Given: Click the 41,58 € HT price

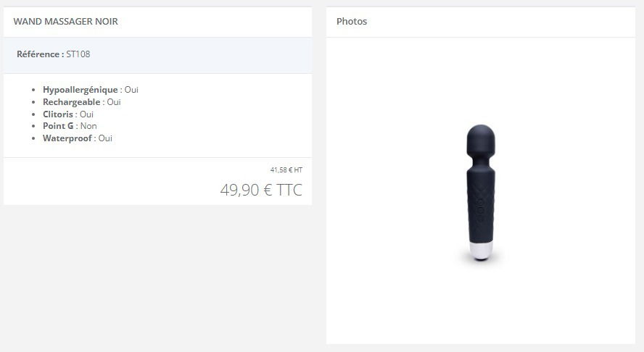Looking at the screenshot, I should (x=286, y=170).
